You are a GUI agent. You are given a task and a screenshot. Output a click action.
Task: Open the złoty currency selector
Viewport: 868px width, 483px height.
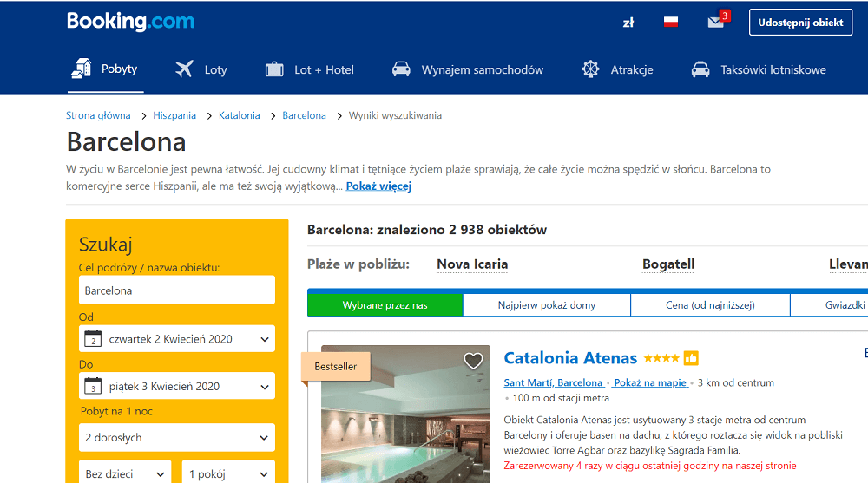(628, 23)
